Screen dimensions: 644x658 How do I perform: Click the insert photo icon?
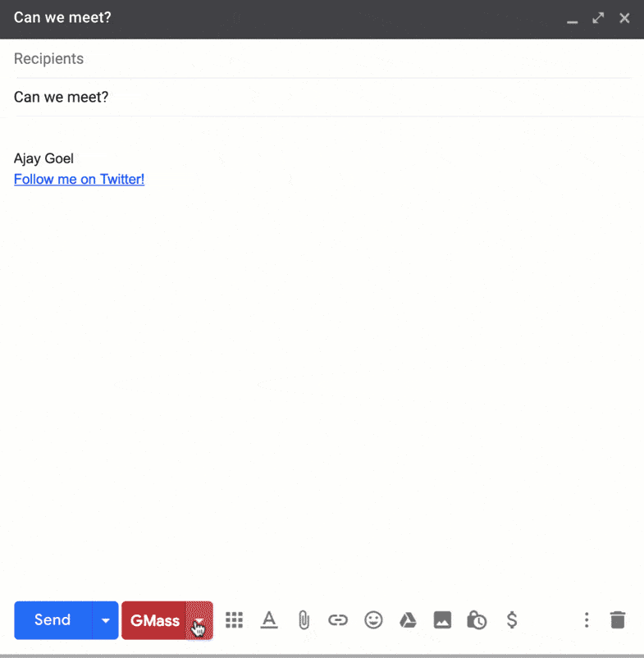coord(442,620)
